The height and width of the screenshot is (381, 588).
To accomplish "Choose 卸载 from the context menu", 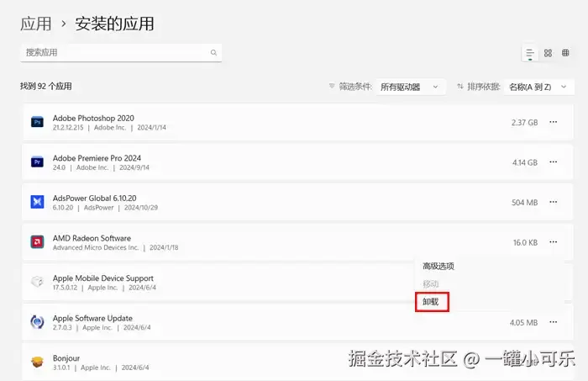I will tap(430, 302).
